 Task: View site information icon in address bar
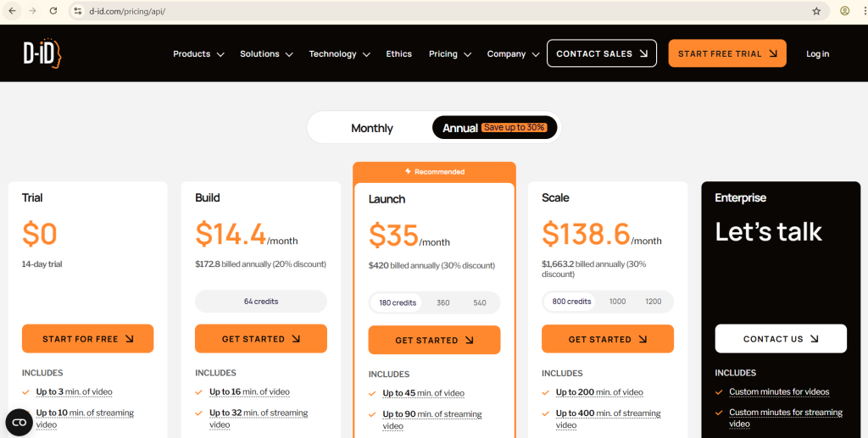pos(77,11)
